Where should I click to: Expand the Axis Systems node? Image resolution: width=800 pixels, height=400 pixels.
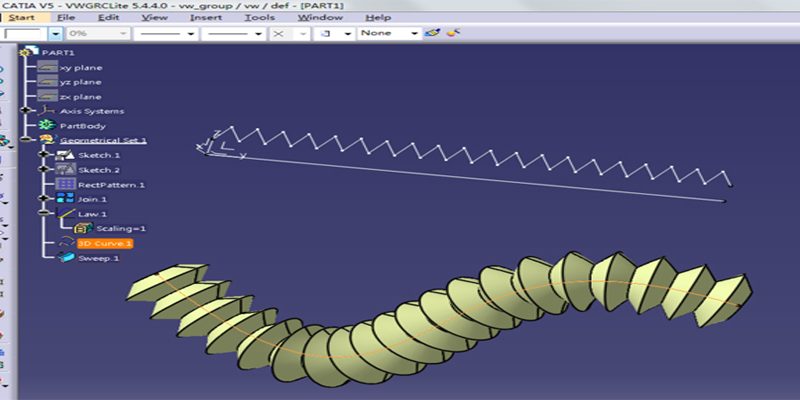click(x=25, y=111)
